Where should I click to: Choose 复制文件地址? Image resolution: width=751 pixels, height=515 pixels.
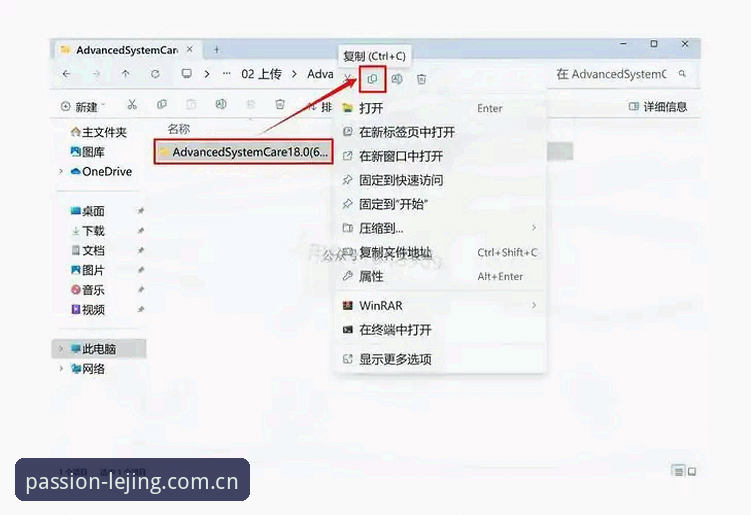[x=441, y=252]
